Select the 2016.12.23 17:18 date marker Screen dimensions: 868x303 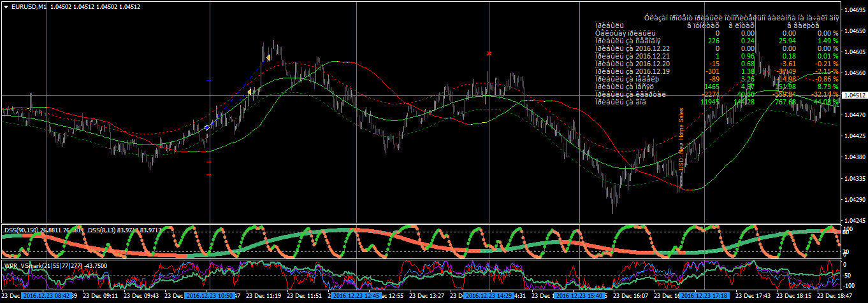pyautogui.click(x=704, y=296)
